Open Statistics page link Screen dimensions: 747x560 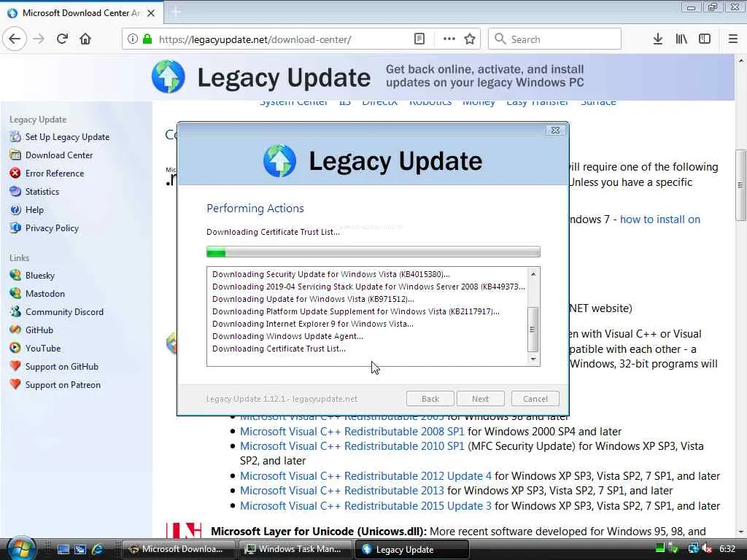tap(42, 192)
